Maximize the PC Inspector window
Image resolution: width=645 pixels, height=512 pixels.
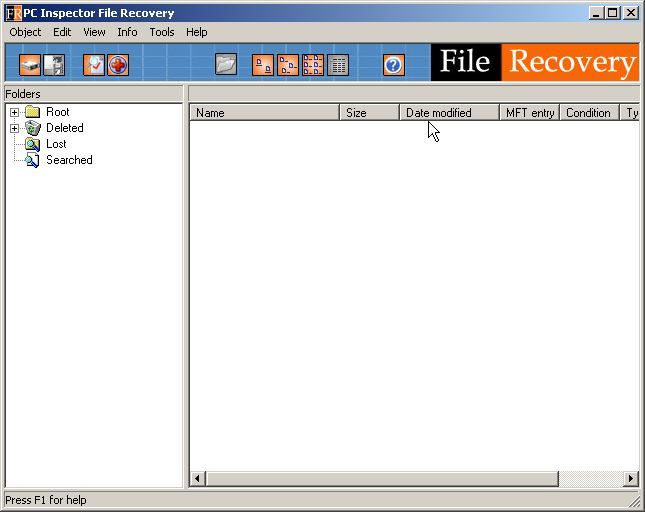coord(613,13)
